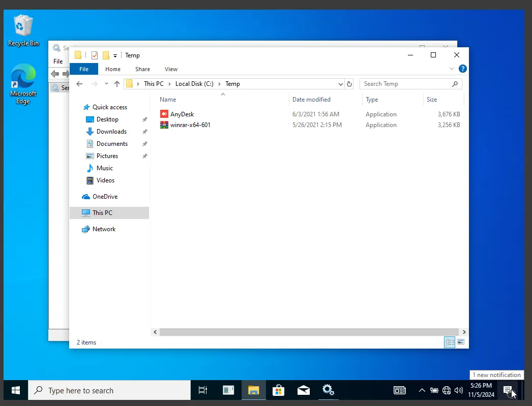Screen dimensions: 532x406
Task: Expand chevron after This PC in breadcrumb
Action: pos(169,84)
